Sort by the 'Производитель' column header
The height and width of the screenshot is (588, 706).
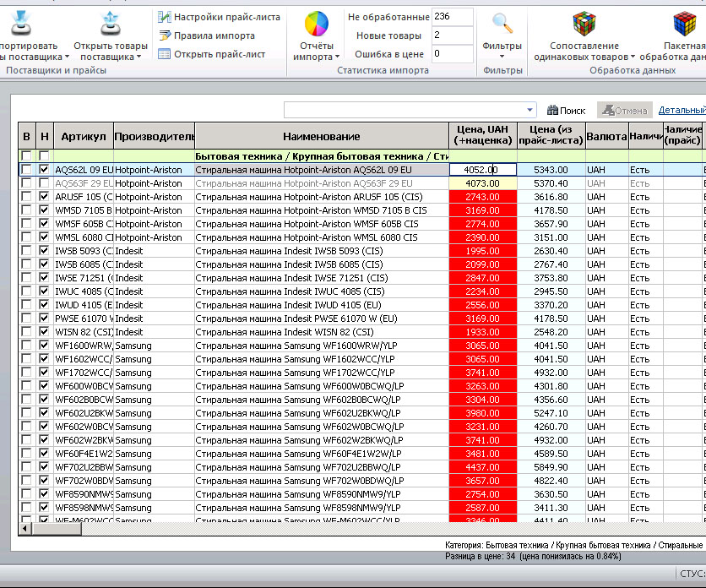[x=154, y=136]
